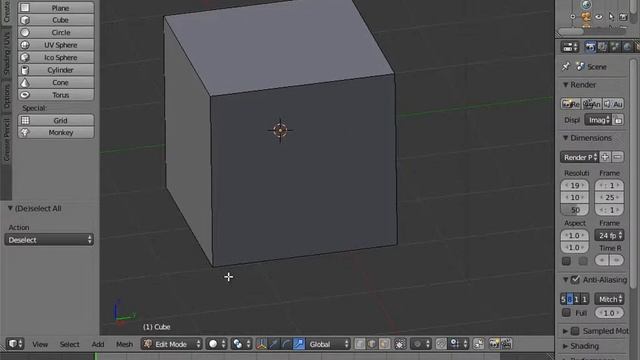Click the Render image button

571,104
